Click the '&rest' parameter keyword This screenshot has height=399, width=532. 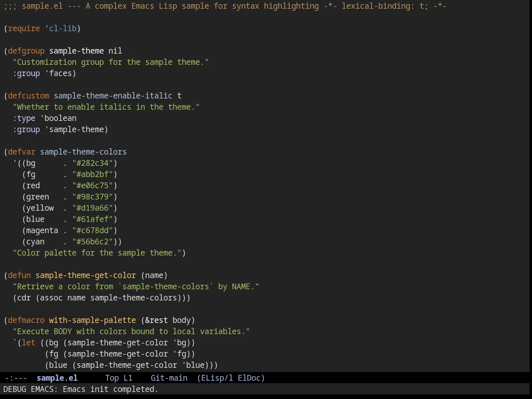pos(156,320)
